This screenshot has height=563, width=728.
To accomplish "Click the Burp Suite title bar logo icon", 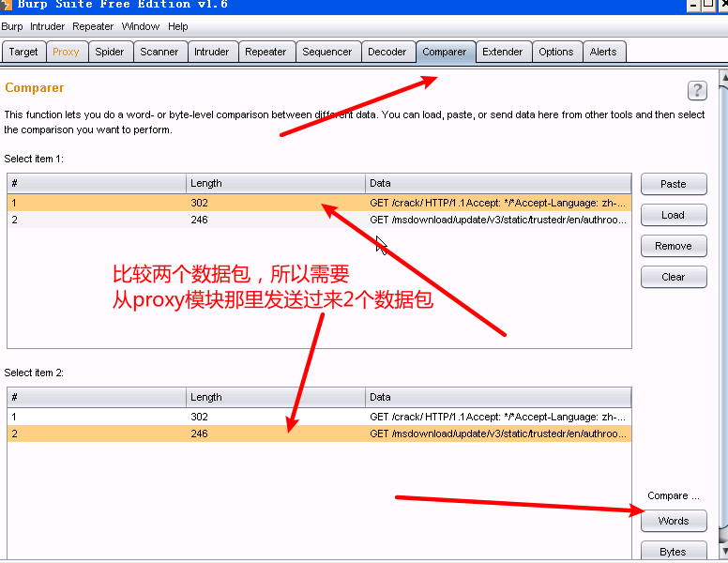I will click(x=6, y=5).
